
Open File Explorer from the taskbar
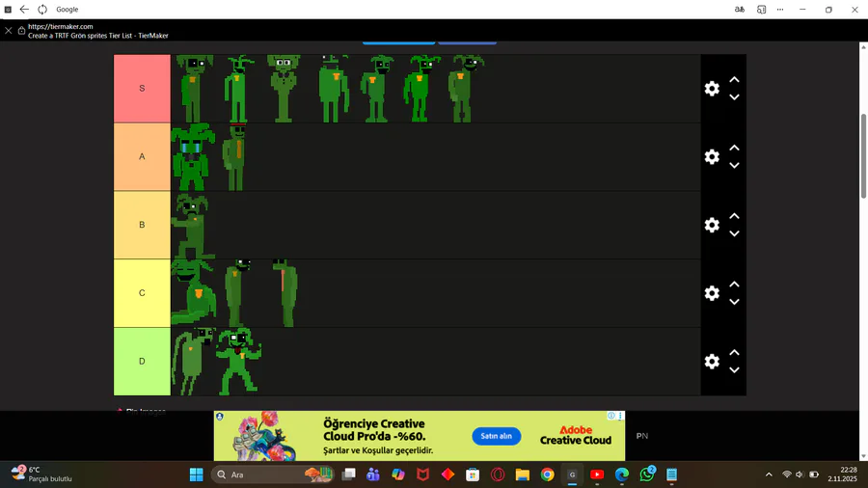point(523,474)
